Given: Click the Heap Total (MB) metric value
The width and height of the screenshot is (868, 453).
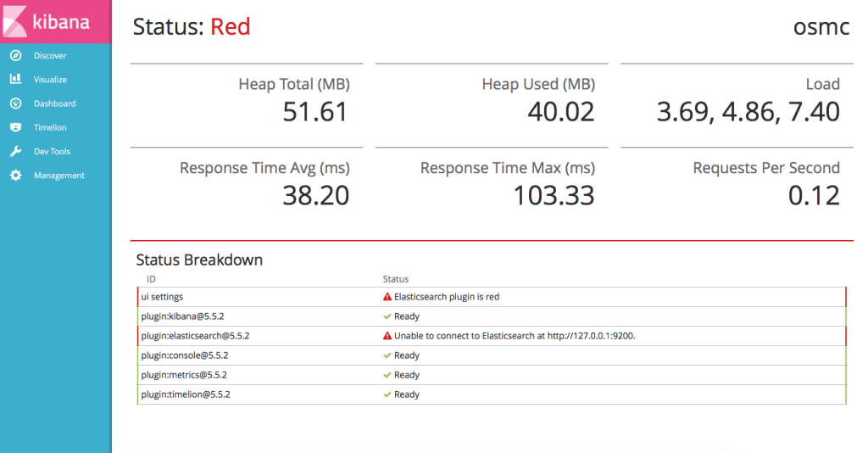Looking at the screenshot, I should point(314,111).
